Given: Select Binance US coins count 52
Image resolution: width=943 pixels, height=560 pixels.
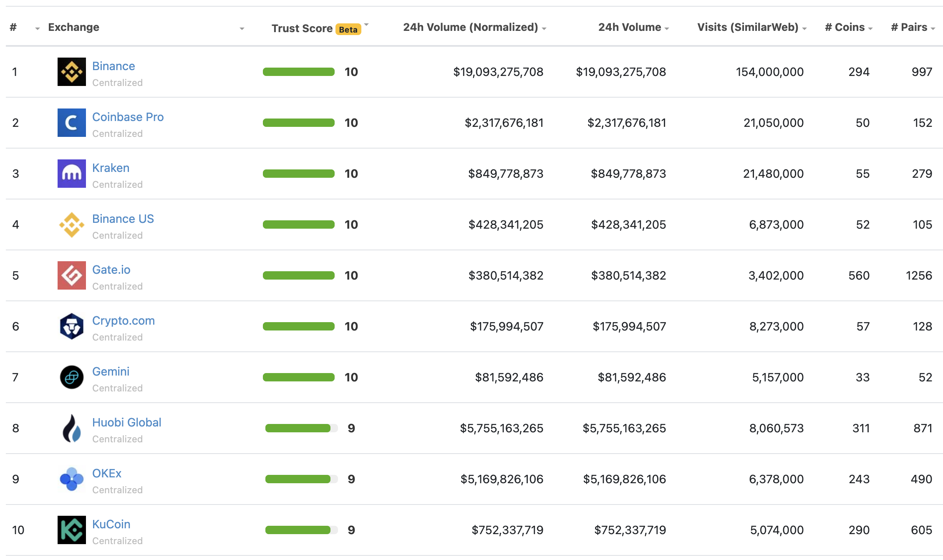Looking at the screenshot, I should pos(863,225).
